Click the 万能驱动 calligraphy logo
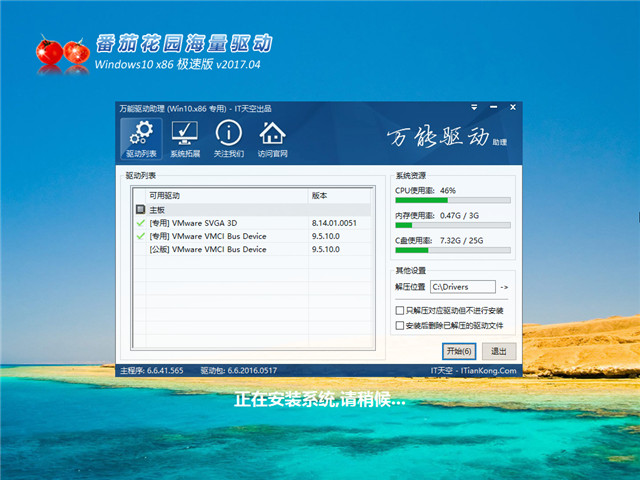This screenshot has height=480, width=640. click(438, 137)
